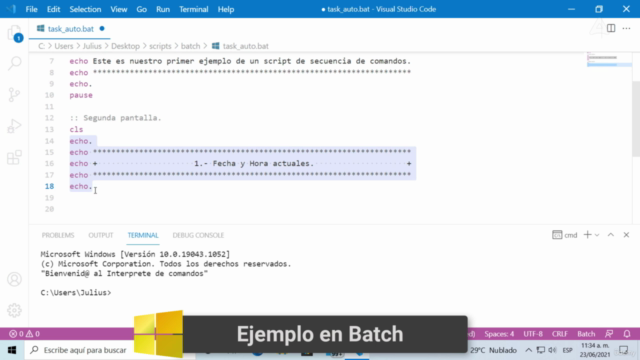640x360 pixels.
Task: Click the ':: Segunda pantalla.' comment
Action: (x=116, y=118)
